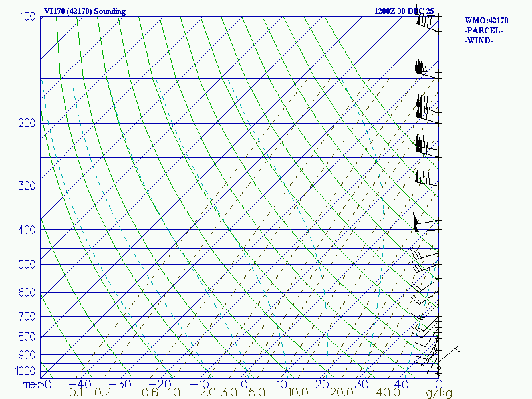Select the 10 temperature axis label

281,384
